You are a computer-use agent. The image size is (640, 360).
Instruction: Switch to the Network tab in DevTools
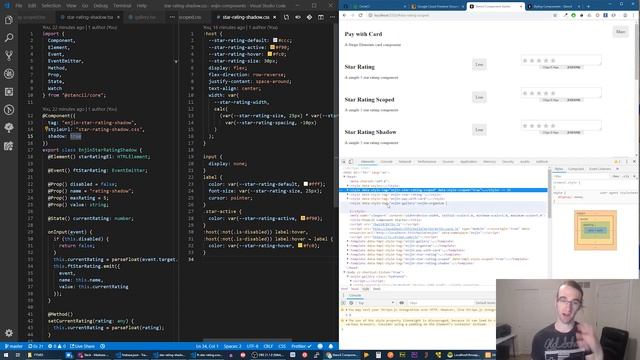(405, 162)
